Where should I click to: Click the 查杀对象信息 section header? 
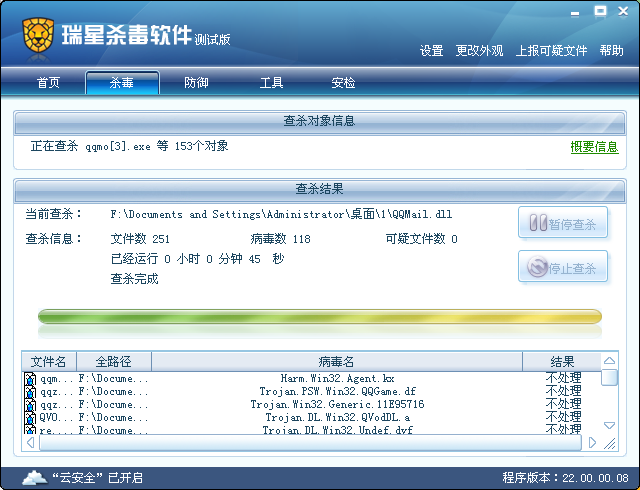coord(320,121)
